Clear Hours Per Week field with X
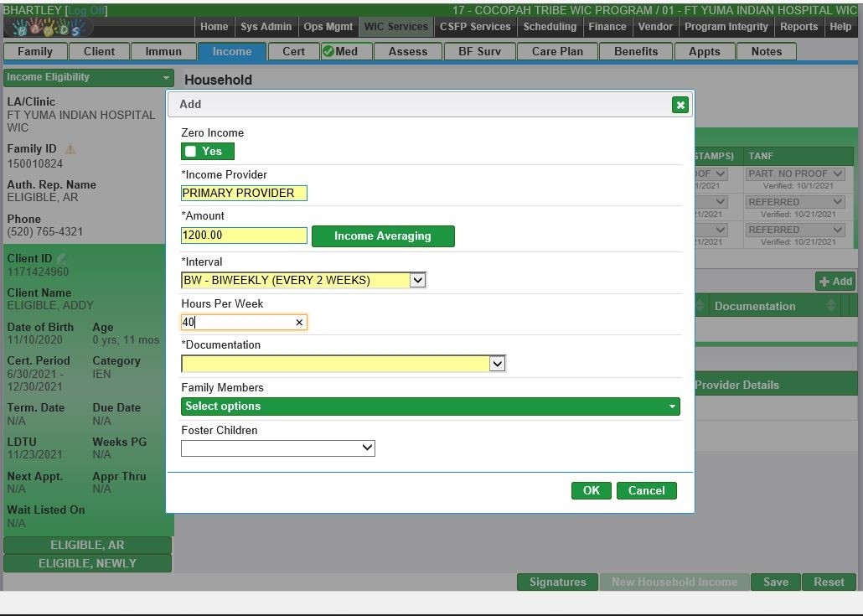 pyautogui.click(x=299, y=323)
